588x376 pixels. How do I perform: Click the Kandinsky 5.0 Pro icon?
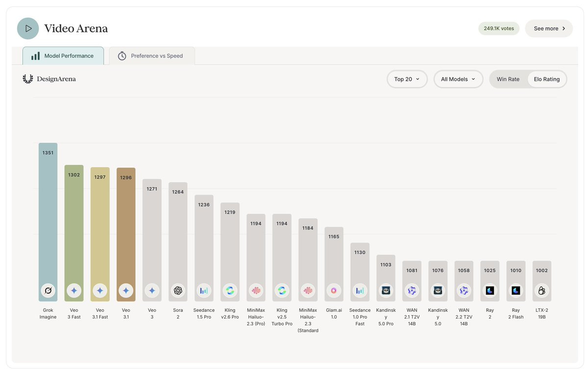[x=386, y=291]
